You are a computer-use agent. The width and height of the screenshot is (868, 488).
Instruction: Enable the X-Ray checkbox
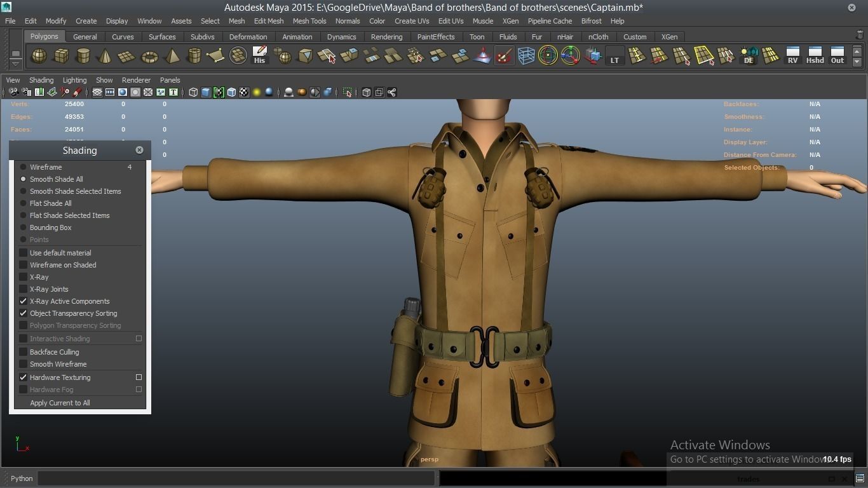pyautogui.click(x=23, y=277)
